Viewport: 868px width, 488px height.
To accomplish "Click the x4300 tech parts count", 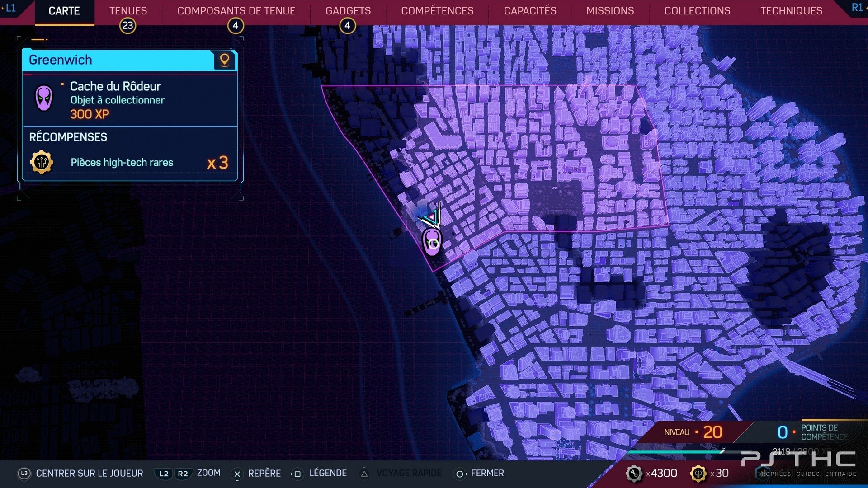I will [661, 473].
